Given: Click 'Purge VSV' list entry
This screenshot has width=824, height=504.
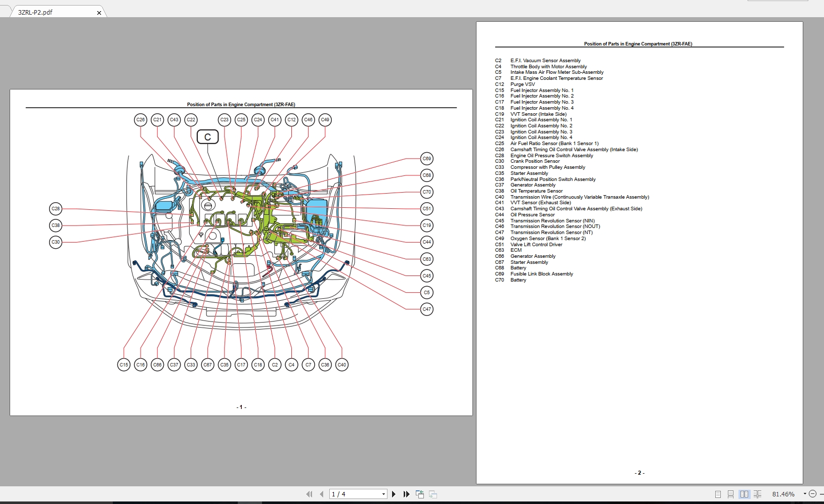Looking at the screenshot, I should tap(523, 84).
